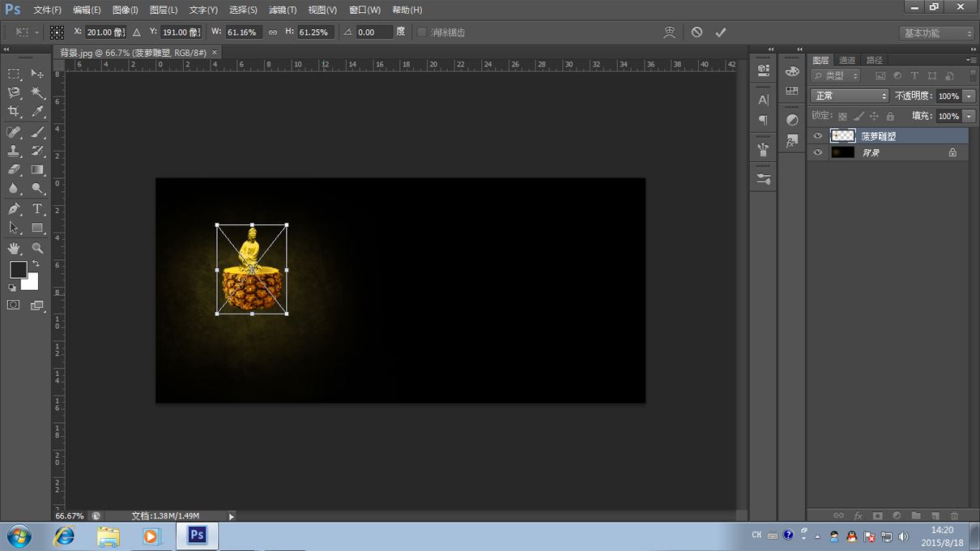
Task: Activate the Hand tool
Action: click(x=14, y=248)
